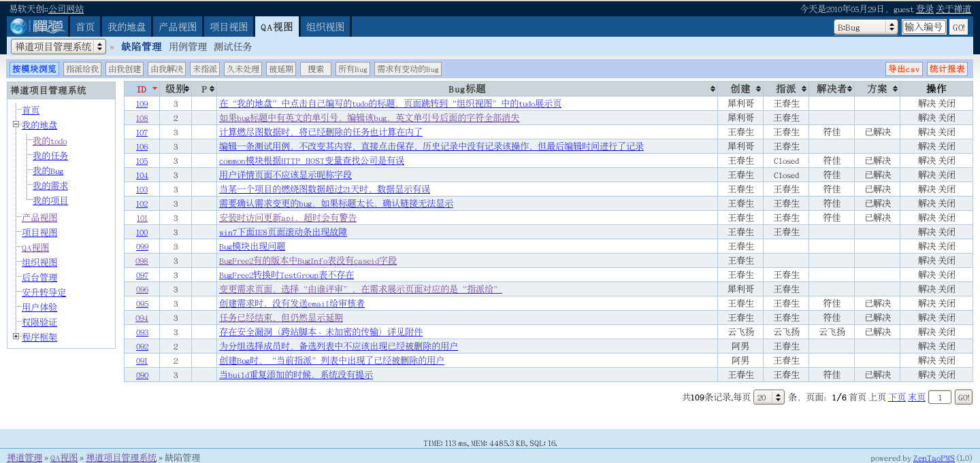Open 统计报表 report button
Viewport: 980px width, 463px height.
[x=947, y=69]
